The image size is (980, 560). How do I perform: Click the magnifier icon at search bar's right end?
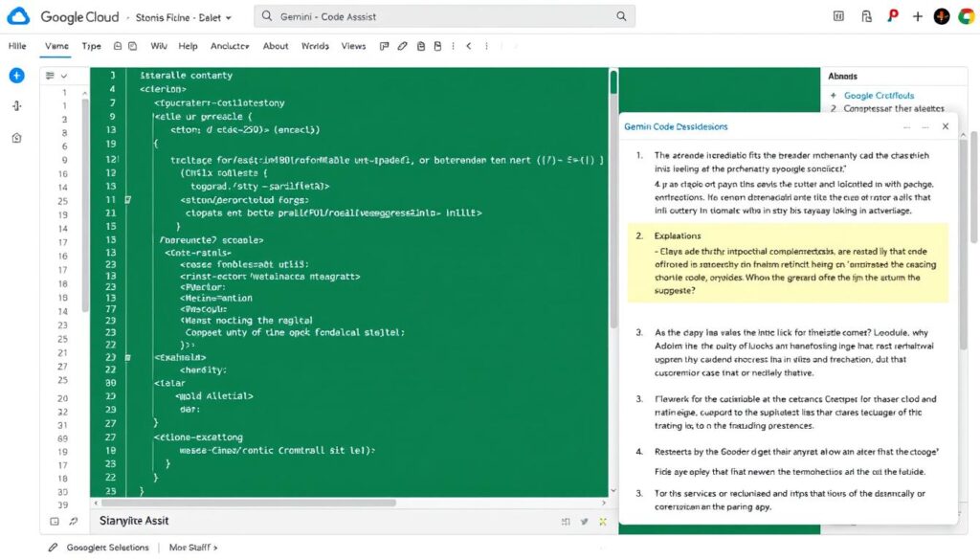click(x=620, y=16)
